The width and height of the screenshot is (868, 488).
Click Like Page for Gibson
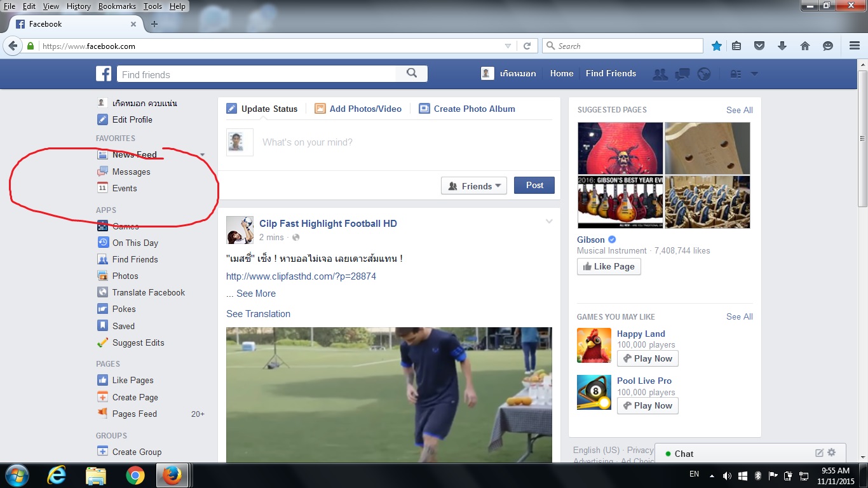coord(609,267)
